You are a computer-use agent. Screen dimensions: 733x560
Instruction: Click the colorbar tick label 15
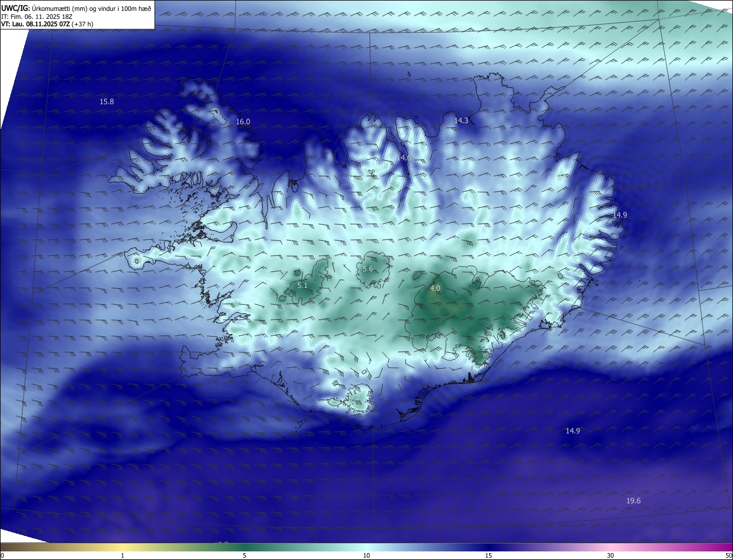pos(488,555)
